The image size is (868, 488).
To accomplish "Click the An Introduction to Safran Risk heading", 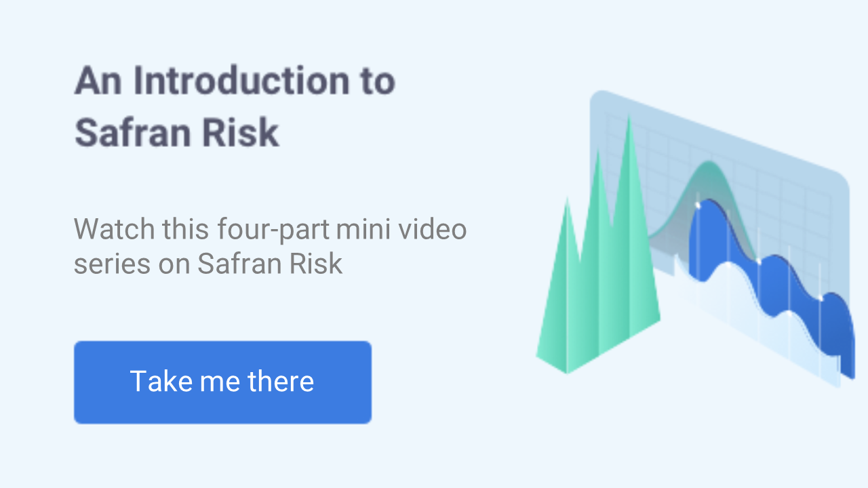I will pos(234,107).
